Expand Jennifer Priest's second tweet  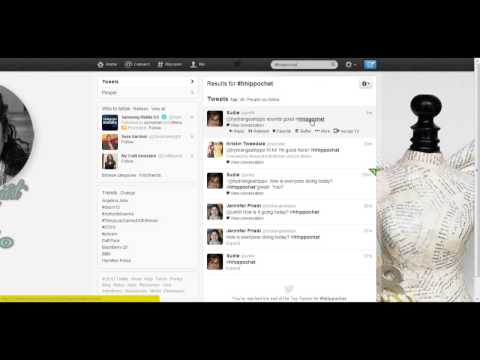pos(233,243)
